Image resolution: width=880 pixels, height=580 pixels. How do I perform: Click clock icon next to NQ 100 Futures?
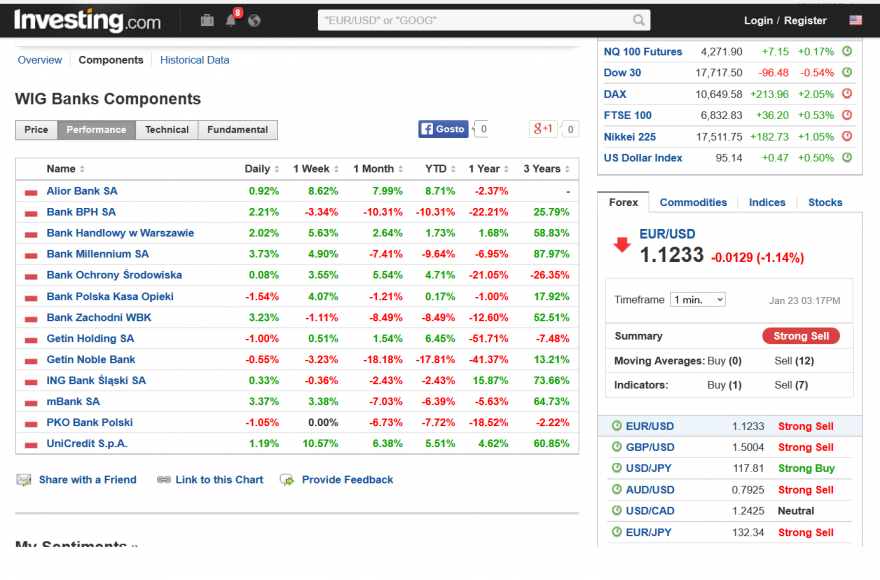[847, 51]
